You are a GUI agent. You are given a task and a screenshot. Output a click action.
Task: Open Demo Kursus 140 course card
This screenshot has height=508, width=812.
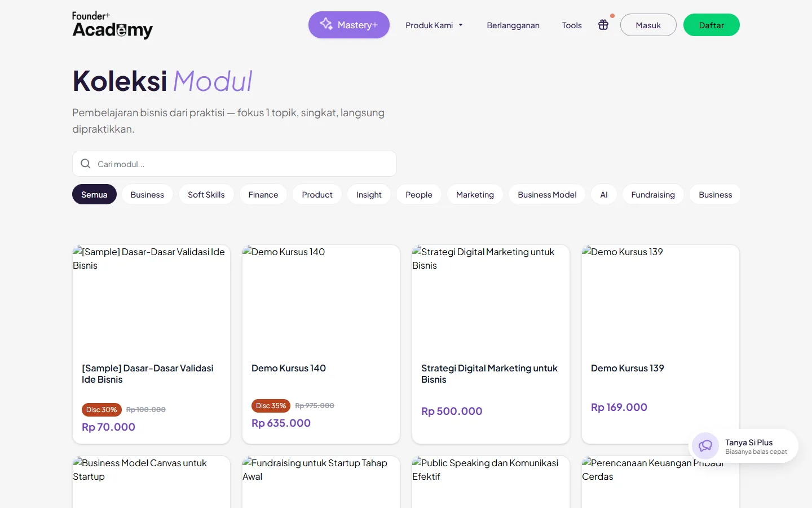point(321,344)
